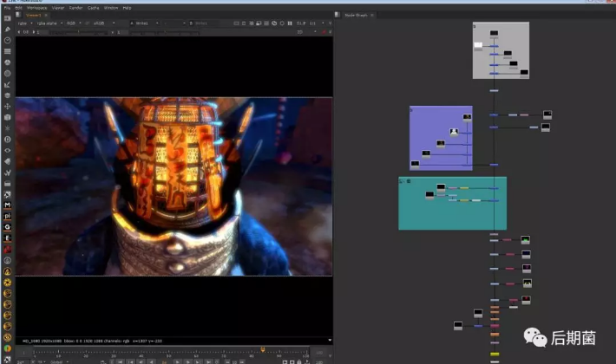Open the Render menu
The height and width of the screenshot is (364, 616).
tap(75, 7)
